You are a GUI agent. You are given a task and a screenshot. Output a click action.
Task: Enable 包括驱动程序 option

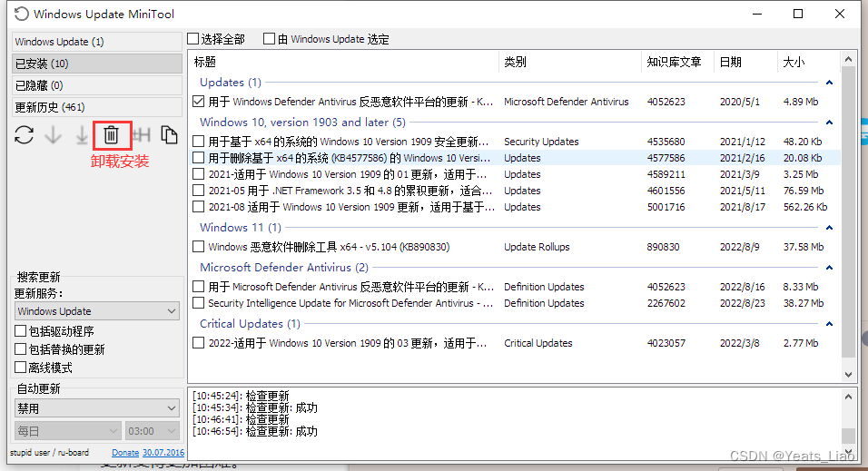click(21, 331)
